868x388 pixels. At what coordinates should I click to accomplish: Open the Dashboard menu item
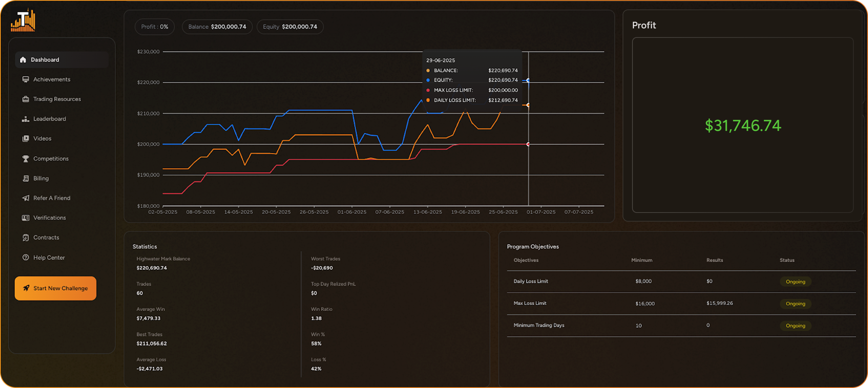coord(62,60)
